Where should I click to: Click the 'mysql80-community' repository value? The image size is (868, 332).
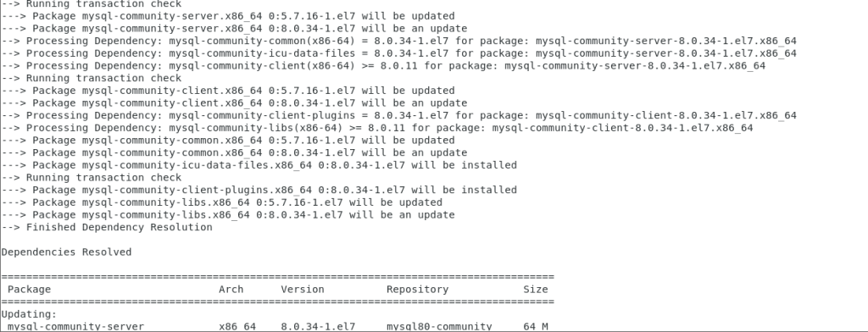439,326
